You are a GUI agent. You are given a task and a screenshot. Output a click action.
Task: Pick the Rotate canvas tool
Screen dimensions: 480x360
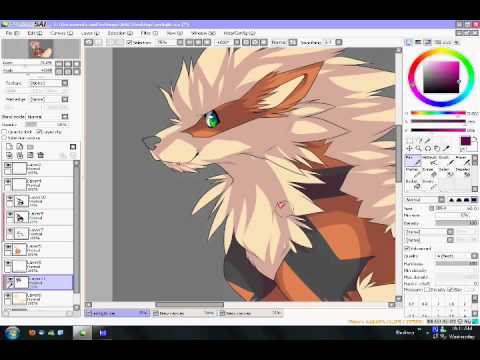[428, 148]
